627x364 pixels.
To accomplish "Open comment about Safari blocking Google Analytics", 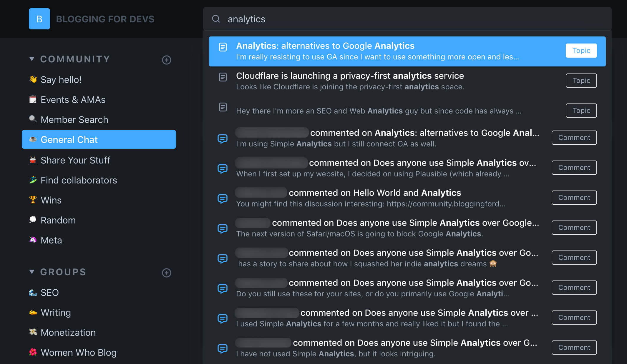I will (407, 228).
